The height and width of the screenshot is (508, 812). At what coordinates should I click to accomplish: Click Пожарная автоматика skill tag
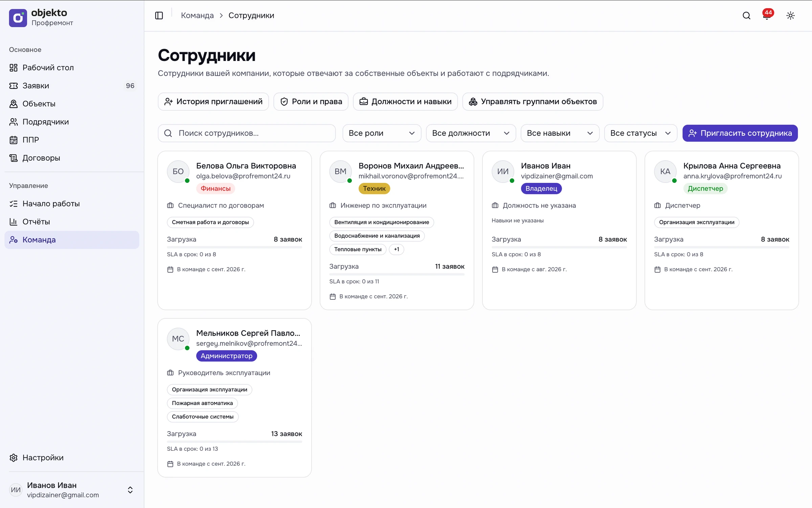pos(202,403)
